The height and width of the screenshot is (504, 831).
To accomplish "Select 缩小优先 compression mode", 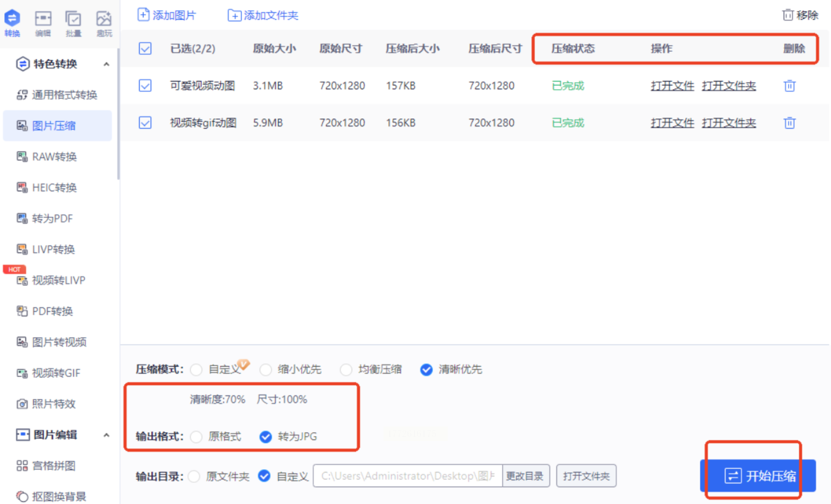I will pos(266,370).
